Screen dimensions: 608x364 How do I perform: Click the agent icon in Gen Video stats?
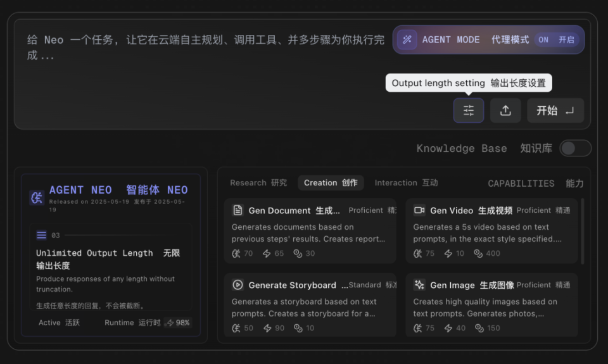[417, 253]
